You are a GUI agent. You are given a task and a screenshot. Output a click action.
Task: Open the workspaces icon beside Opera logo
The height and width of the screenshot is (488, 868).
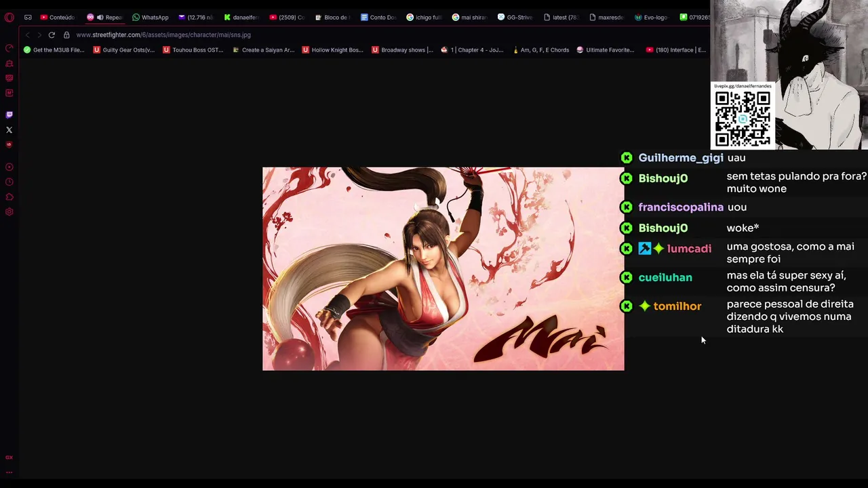(28, 18)
